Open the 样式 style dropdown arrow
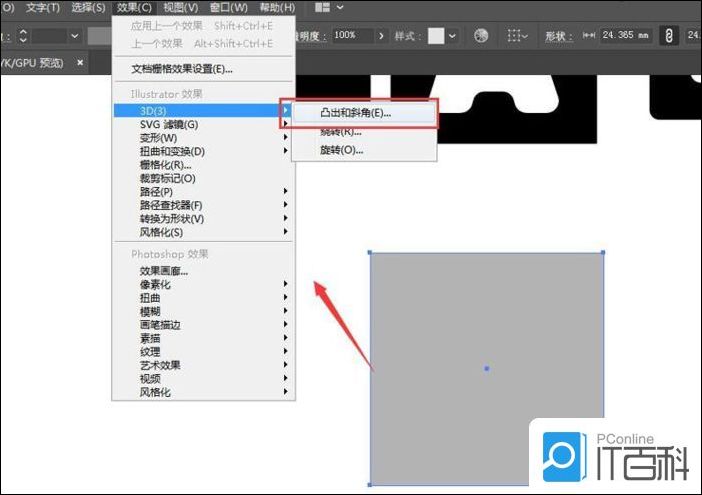 point(452,36)
